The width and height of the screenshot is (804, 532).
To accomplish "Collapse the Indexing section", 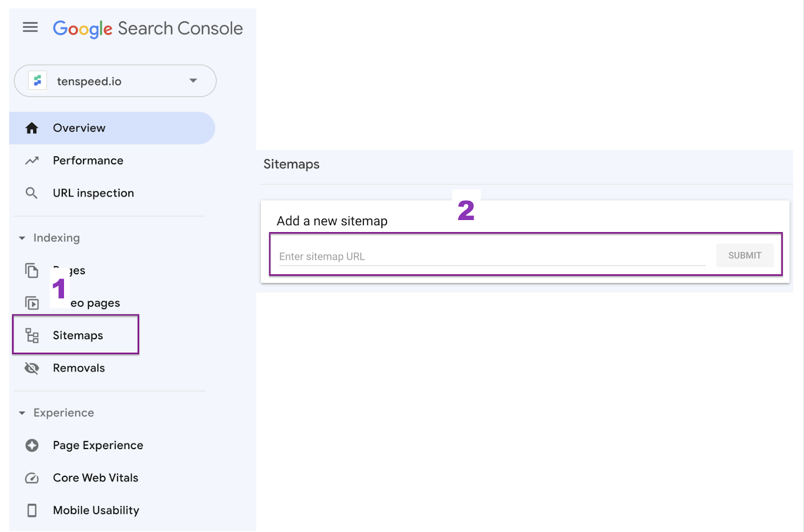I will coord(22,238).
